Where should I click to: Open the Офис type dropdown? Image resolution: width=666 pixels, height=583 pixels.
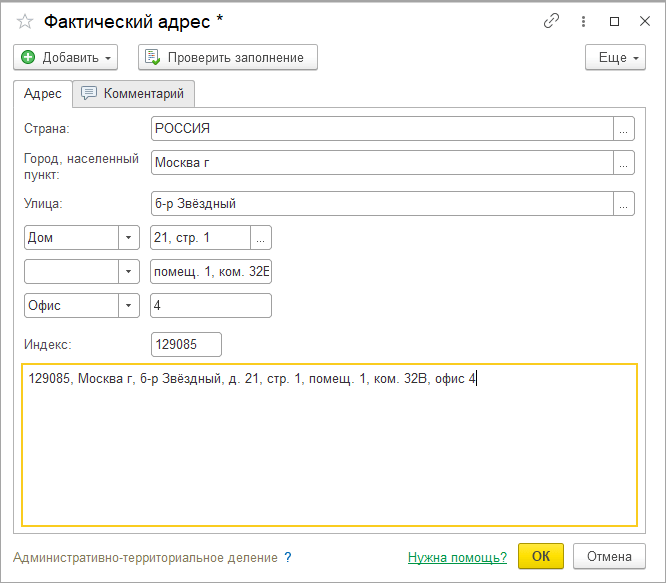click(128, 305)
